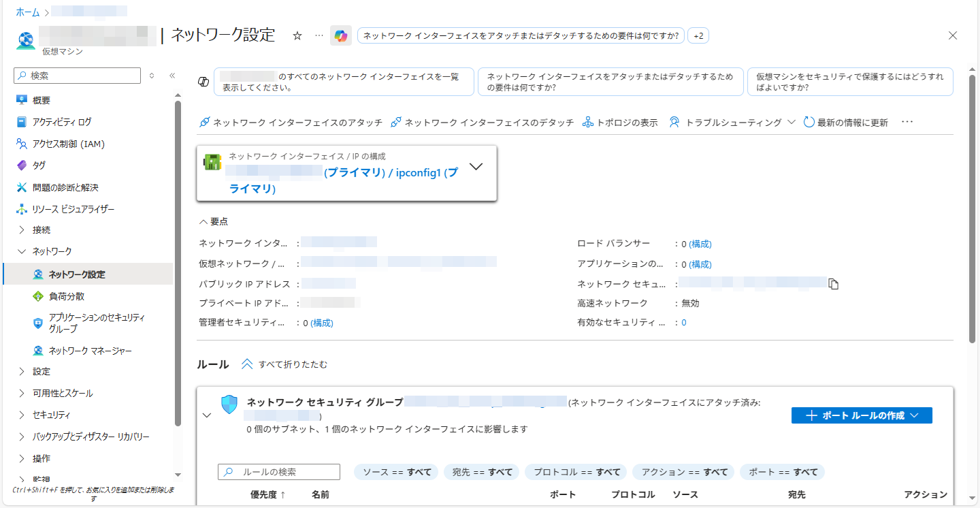
Task: Click 構成 link next to ロード バランサー
Action: pyautogui.click(x=700, y=244)
